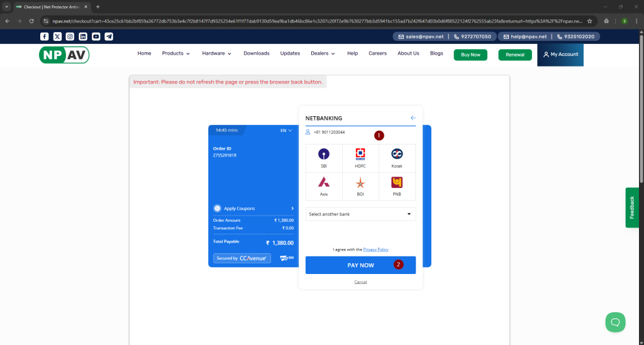Open the Telegram social icon
The width and height of the screenshot is (644, 345).
click(x=109, y=36)
